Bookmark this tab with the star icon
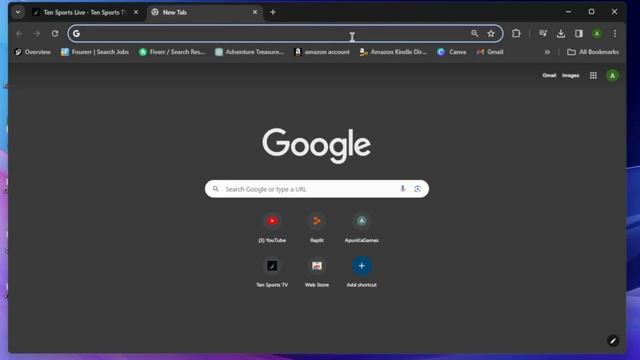This screenshot has width=640, height=360. (491, 33)
